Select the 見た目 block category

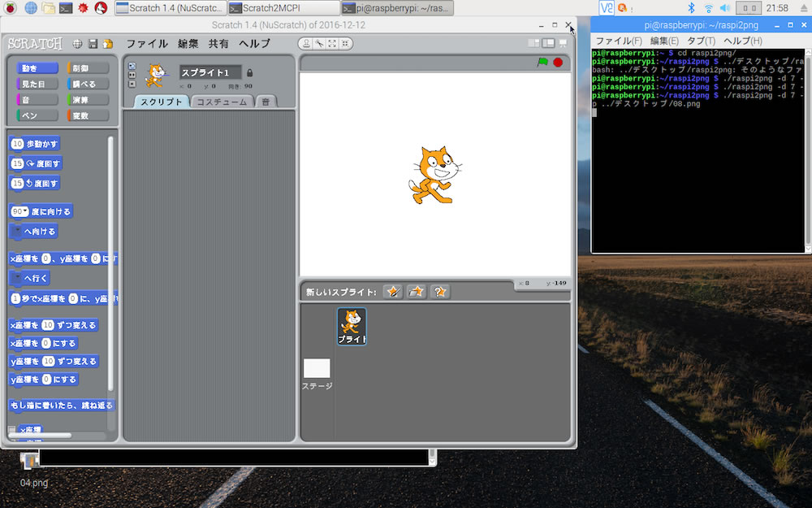pyautogui.click(x=37, y=84)
